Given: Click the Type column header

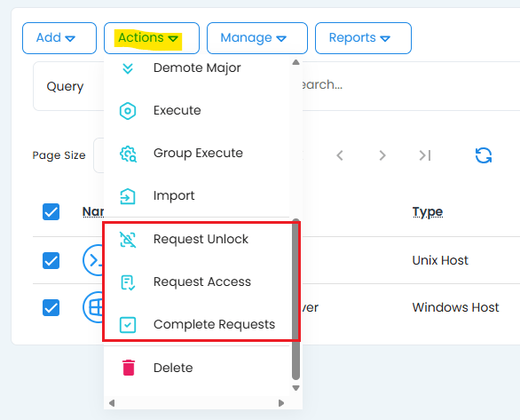Looking at the screenshot, I should (428, 211).
